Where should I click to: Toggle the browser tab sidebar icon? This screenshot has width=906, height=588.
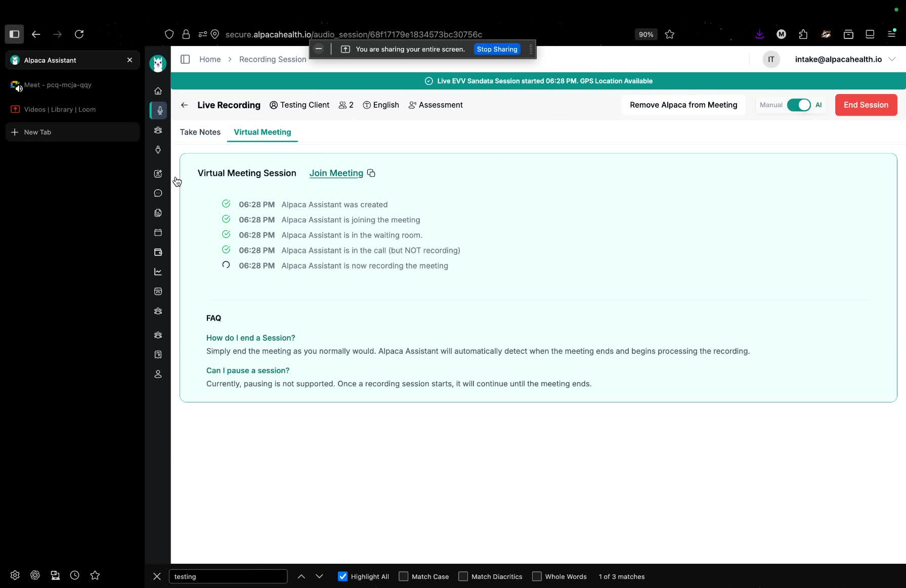14,34
